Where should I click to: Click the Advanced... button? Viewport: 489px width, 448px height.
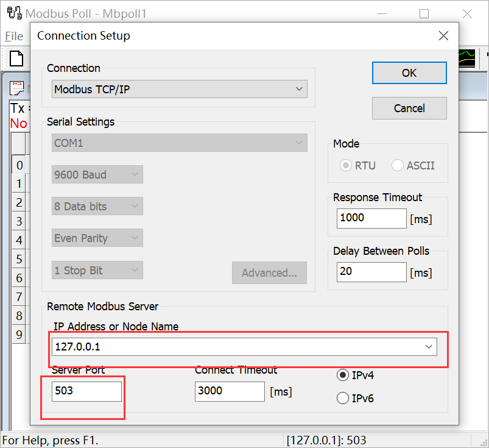(269, 273)
